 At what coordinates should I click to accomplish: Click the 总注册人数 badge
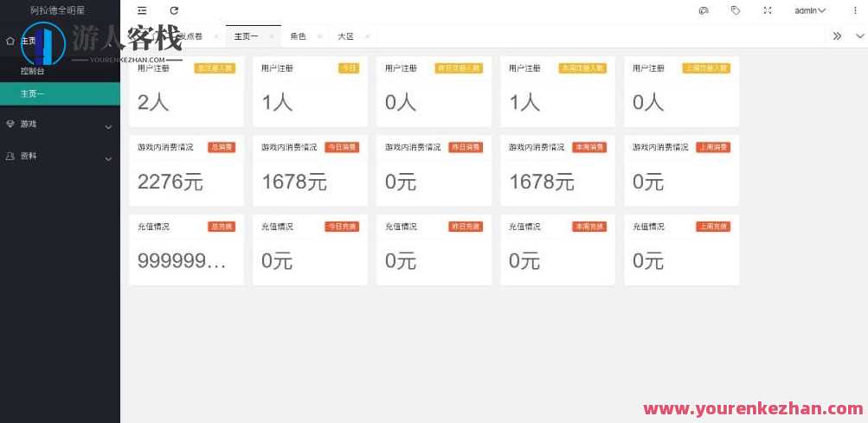tap(215, 68)
